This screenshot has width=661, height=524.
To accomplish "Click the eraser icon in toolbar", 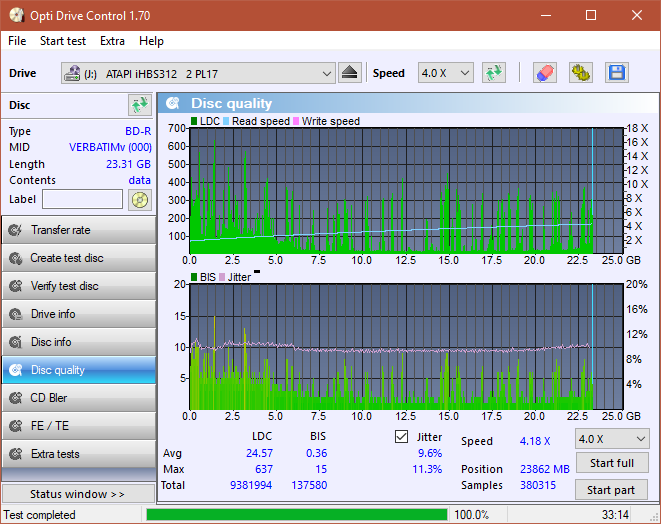I will [x=545, y=73].
